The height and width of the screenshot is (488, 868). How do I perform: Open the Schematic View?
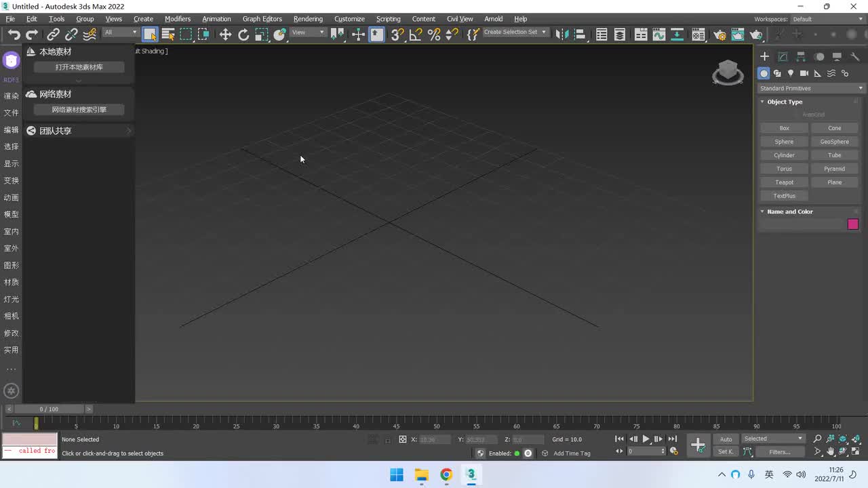(x=677, y=35)
